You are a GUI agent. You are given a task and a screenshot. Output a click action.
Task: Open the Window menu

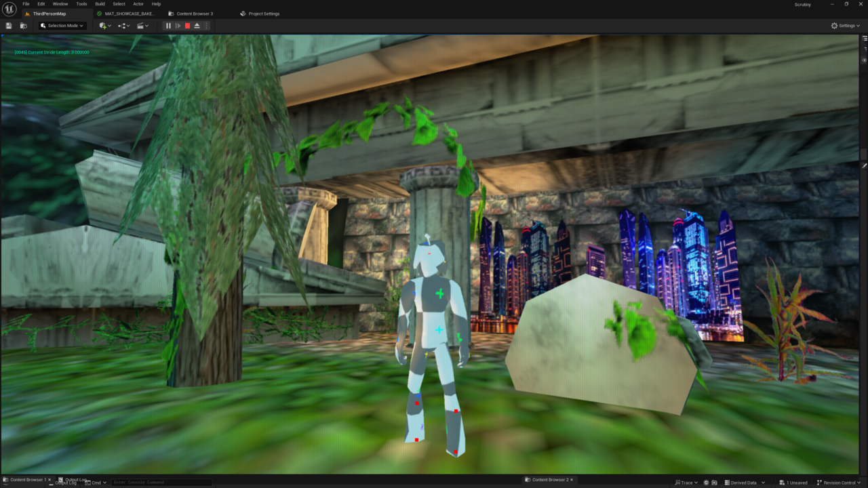(60, 4)
